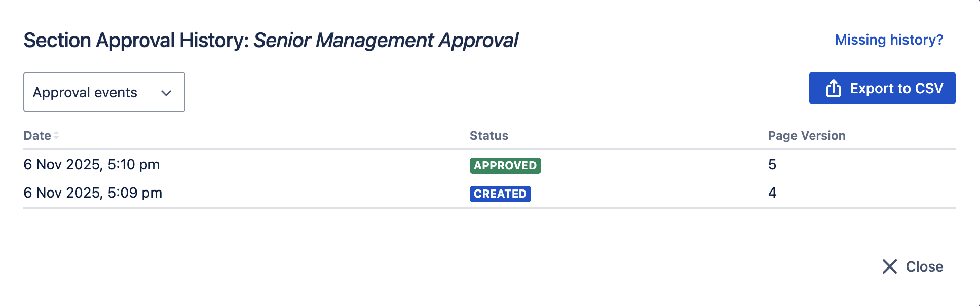Open the Missing history? link
Viewport: 980px width, 306px height.
click(889, 40)
